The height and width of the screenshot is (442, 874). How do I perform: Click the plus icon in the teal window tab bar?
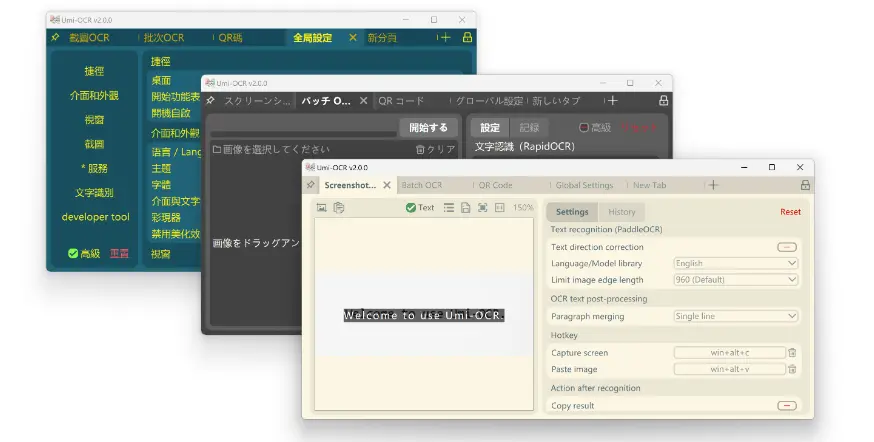coord(445,37)
